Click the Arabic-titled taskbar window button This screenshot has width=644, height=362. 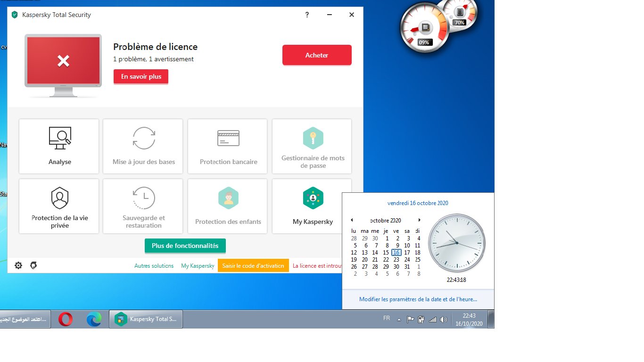[x=25, y=319]
